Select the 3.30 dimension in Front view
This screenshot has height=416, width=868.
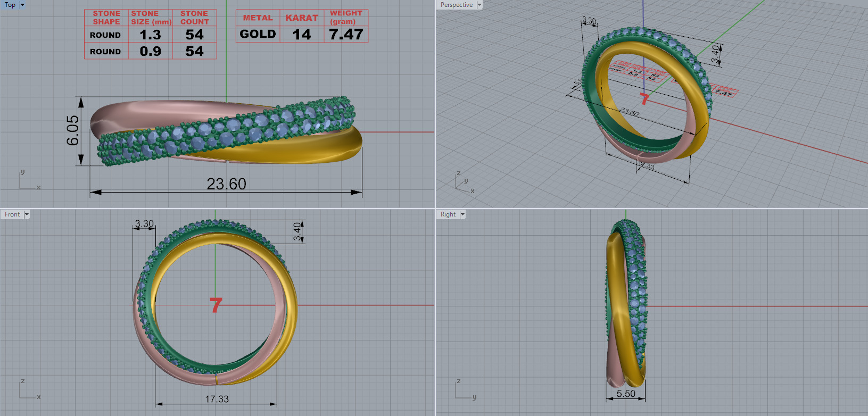tap(144, 224)
